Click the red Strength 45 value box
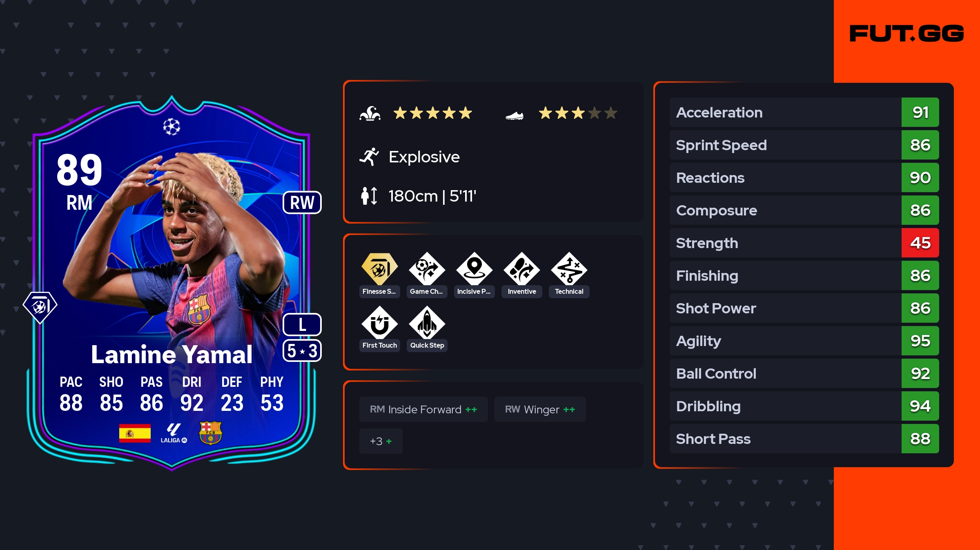 (920, 243)
